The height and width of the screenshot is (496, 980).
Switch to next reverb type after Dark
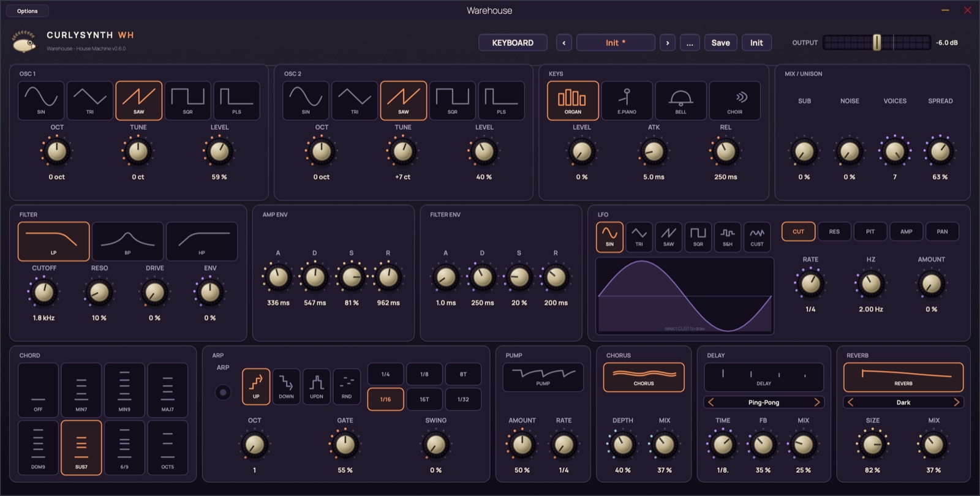click(x=956, y=402)
